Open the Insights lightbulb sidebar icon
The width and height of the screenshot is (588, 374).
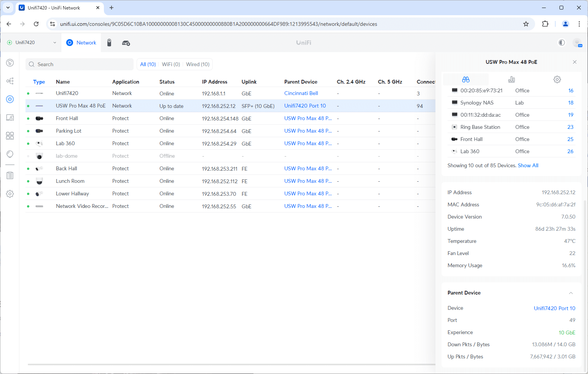click(10, 154)
